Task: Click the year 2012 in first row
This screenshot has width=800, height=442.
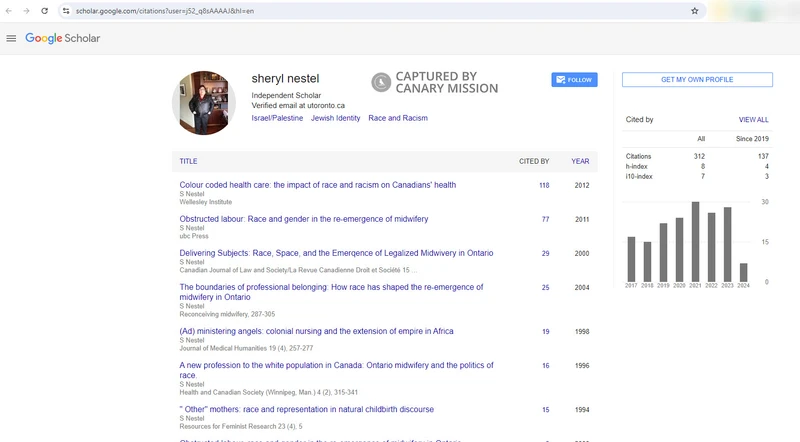Action: coord(582,185)
